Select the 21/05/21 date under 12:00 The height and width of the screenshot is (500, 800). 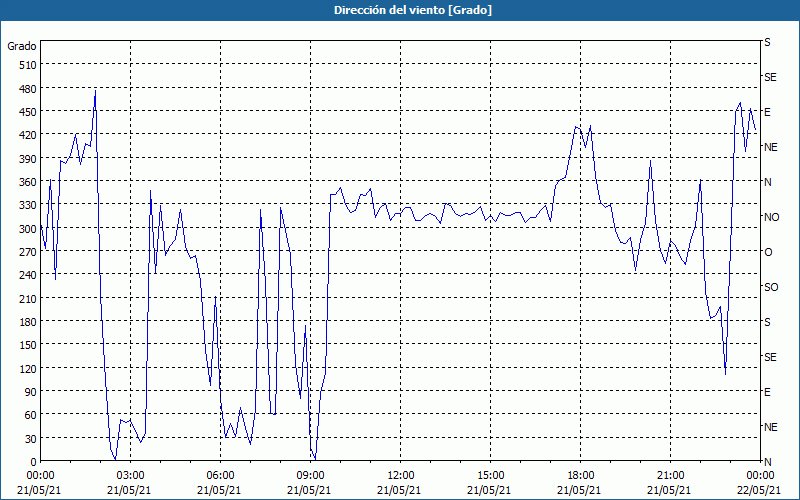tap(399, 490)
